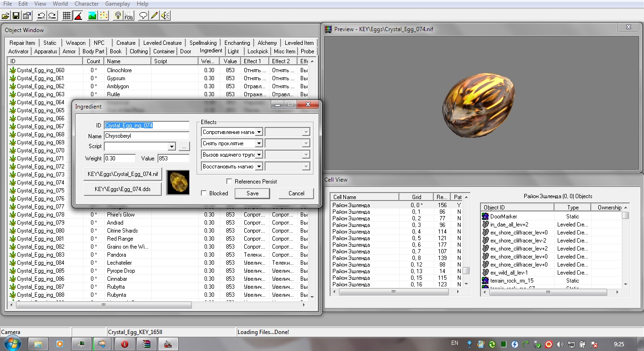Select the path grid editing icon

point(103,16)
